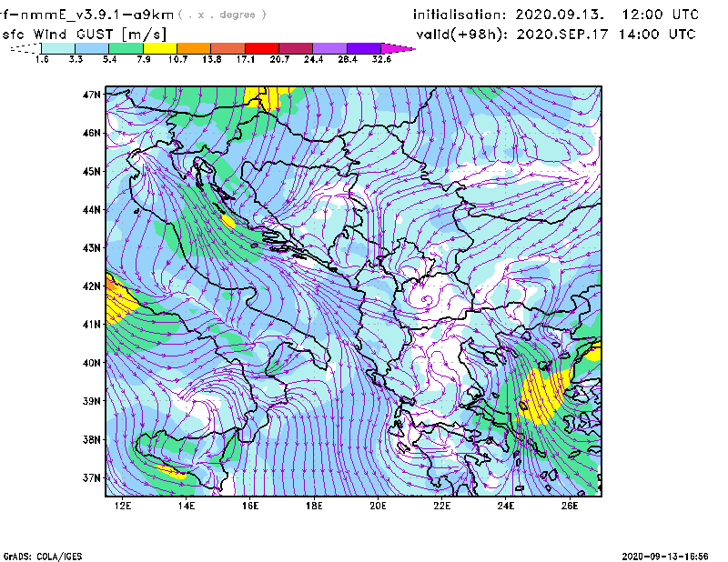Click the 'GrADS: COLA/IGES' credit text

coord(43,557)
